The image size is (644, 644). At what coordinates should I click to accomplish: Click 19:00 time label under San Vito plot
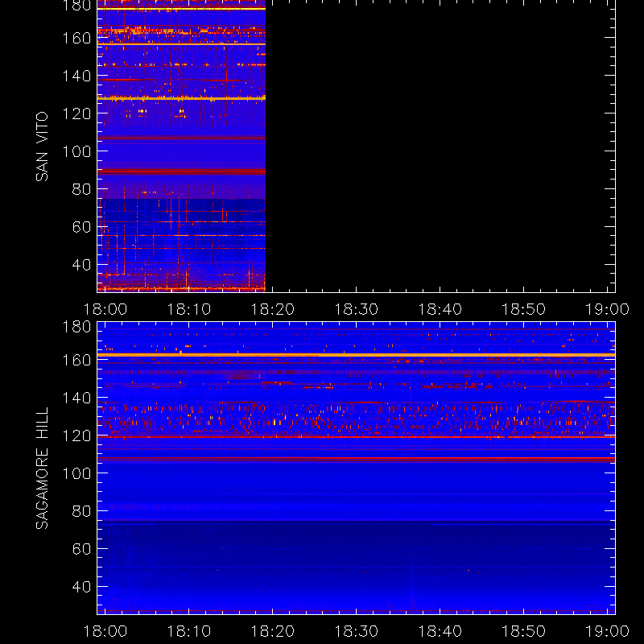(607, 309)
